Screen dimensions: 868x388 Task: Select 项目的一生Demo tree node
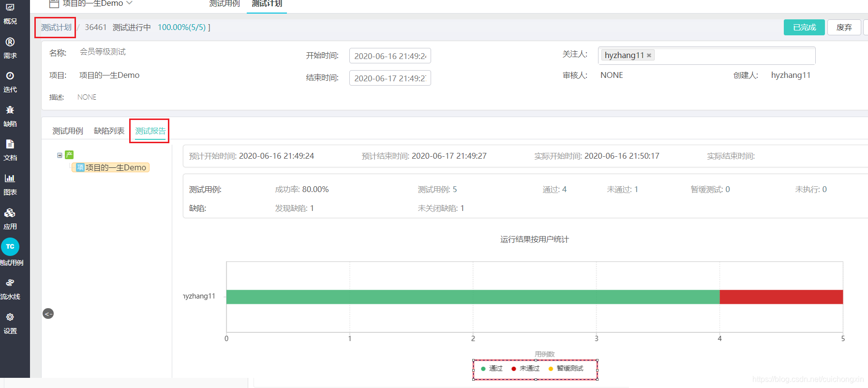point(111,167)
